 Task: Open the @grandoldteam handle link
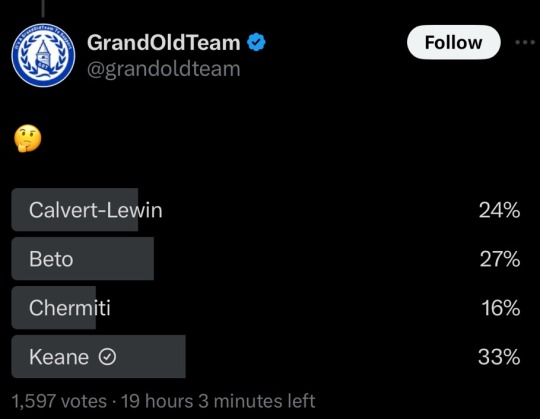164,69
